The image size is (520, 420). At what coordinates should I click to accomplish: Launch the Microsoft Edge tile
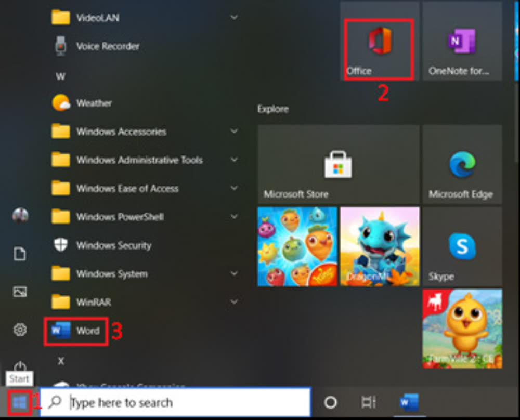[x=462, y=165]
